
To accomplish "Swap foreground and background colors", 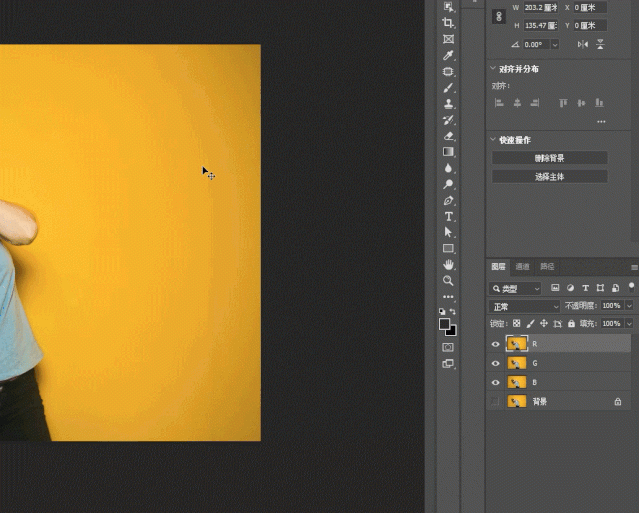I will pos(453,311).
